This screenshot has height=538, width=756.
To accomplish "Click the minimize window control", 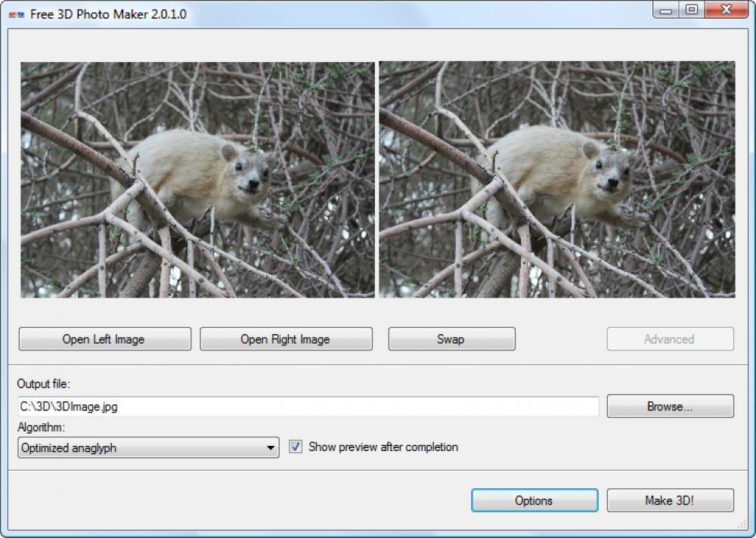I will [667, 11].
